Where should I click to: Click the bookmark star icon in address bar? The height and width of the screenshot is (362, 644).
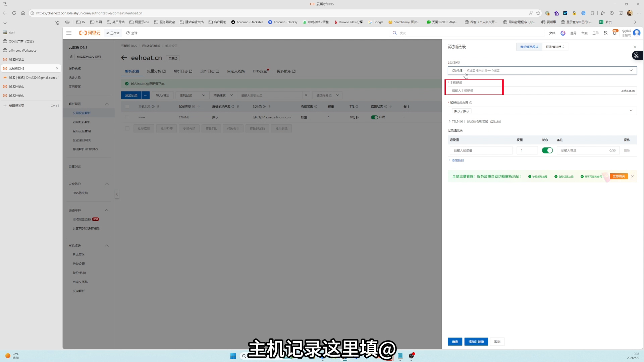pos(538,13)
